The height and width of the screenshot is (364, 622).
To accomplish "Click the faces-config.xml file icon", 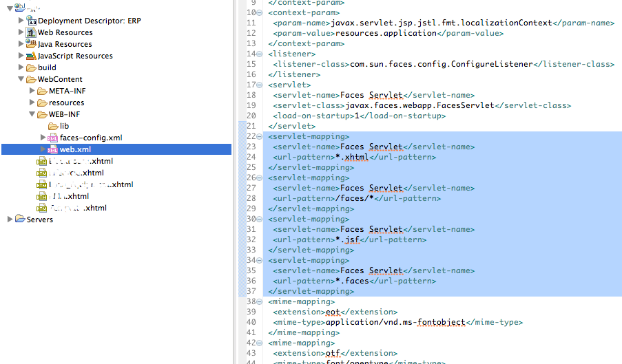I will pos(53,138).
